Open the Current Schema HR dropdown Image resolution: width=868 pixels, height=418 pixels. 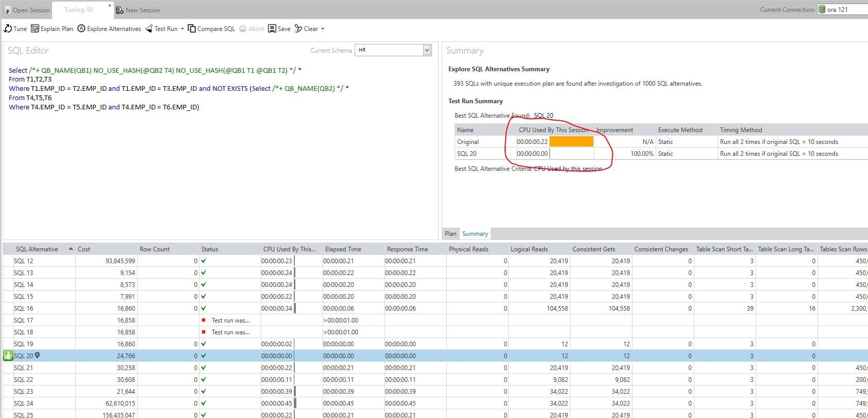click(x=426, y=50)
